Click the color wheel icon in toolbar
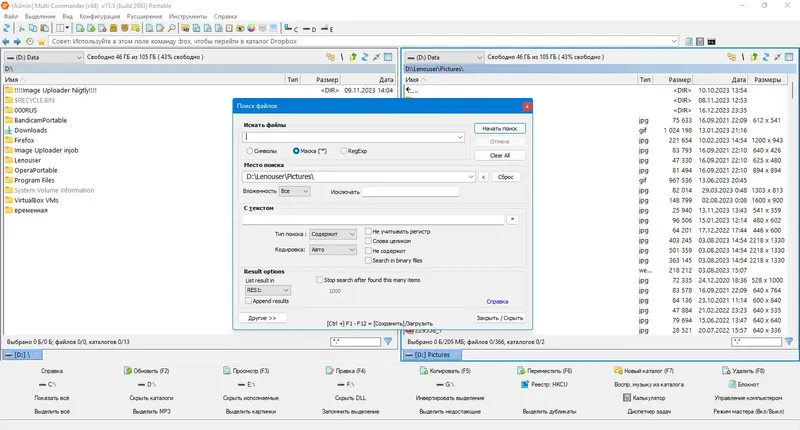 251,29
